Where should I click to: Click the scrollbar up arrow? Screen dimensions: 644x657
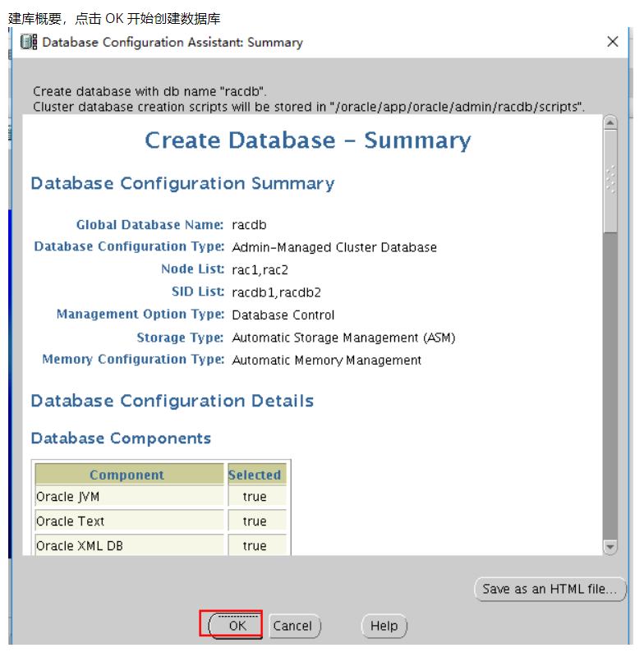coord(610,122)
